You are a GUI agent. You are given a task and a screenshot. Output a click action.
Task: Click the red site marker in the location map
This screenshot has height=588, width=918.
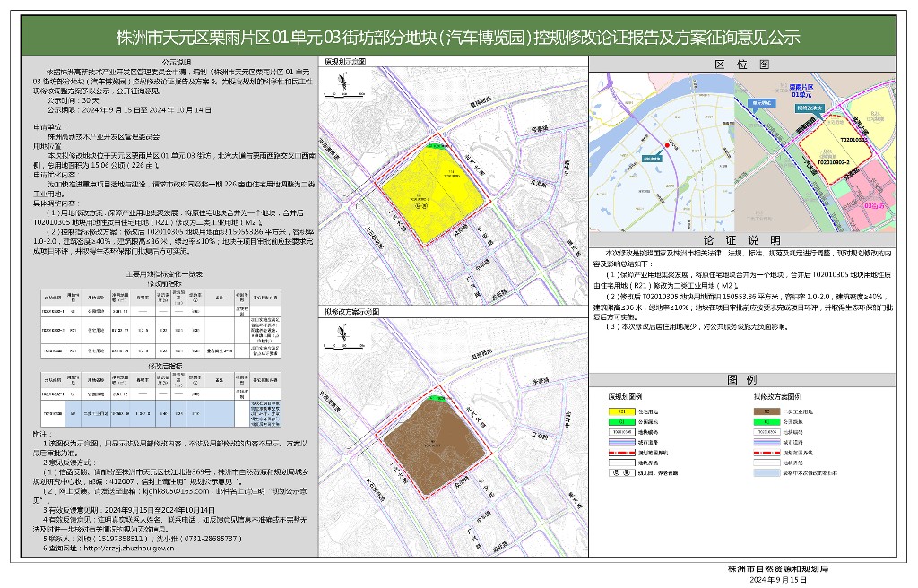[x=667, y=145]
